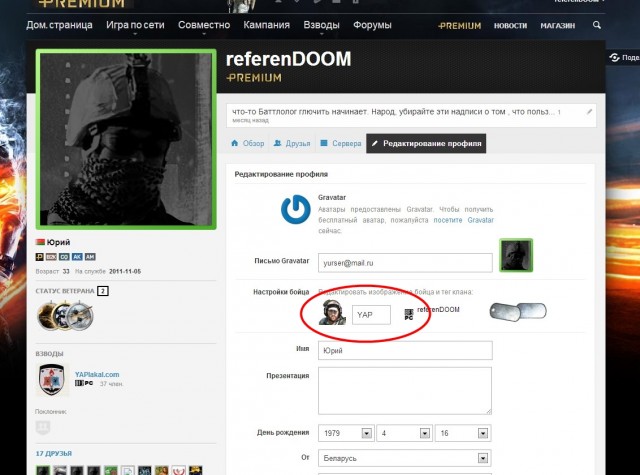Click the YAPlakal.com platoon emblem shield
This screenshot has height=475, width=640.
(52, 380)
